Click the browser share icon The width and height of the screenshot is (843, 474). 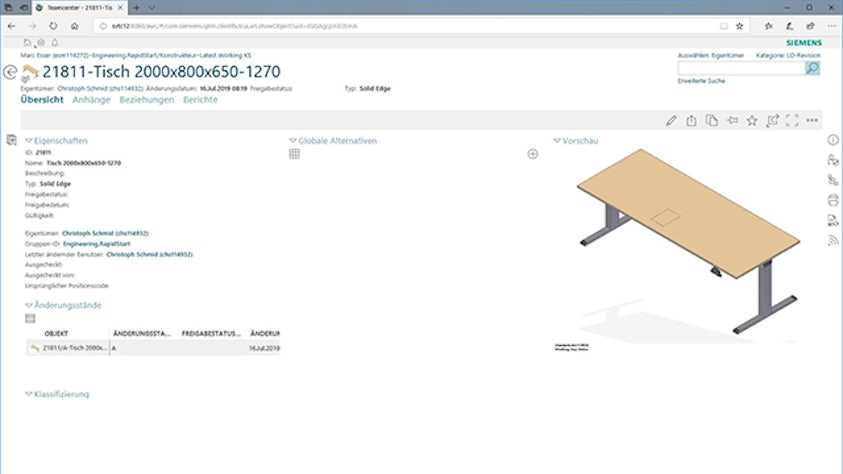[x=810, y=26]
